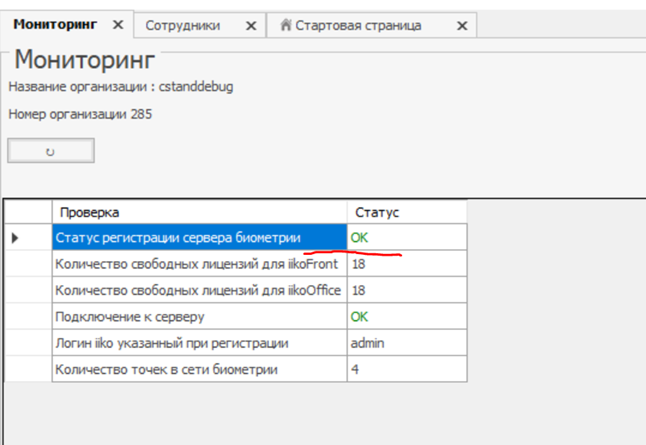Click OK status of Подключение к серверу
Screen dimensions: 646x445
(407, 316)
